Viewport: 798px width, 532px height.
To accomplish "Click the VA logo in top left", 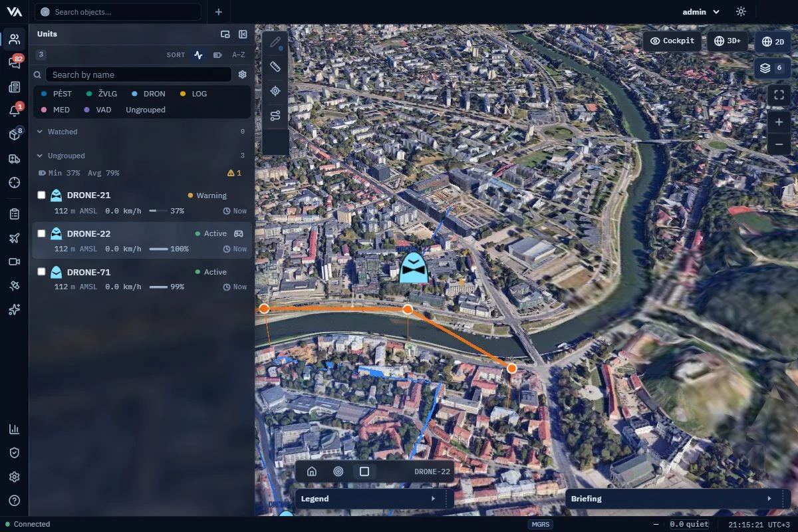I will (14, 11).
